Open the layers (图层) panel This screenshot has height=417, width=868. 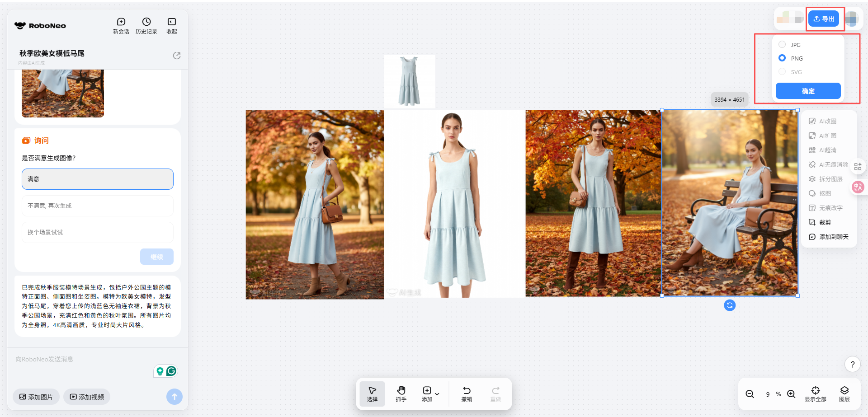(844, 394)
